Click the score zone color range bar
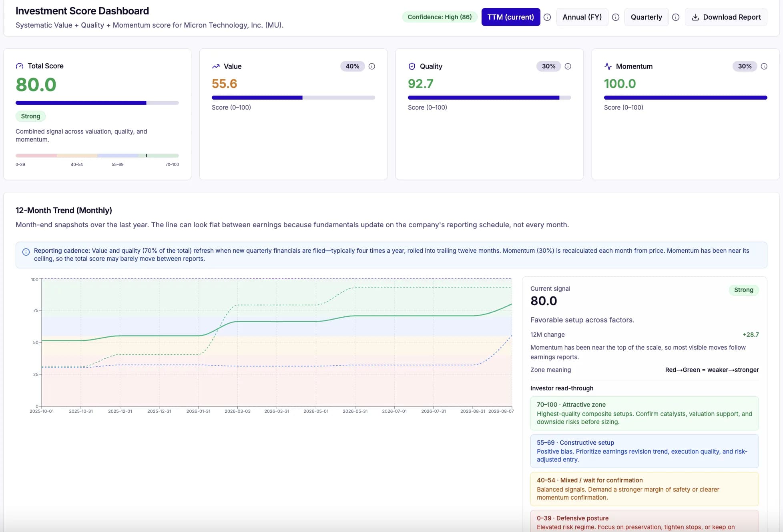 (x=97, y=156)
